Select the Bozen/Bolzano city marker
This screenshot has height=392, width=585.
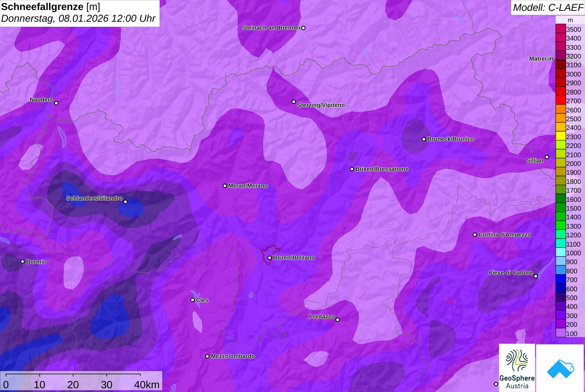click(x=270, y=258)
